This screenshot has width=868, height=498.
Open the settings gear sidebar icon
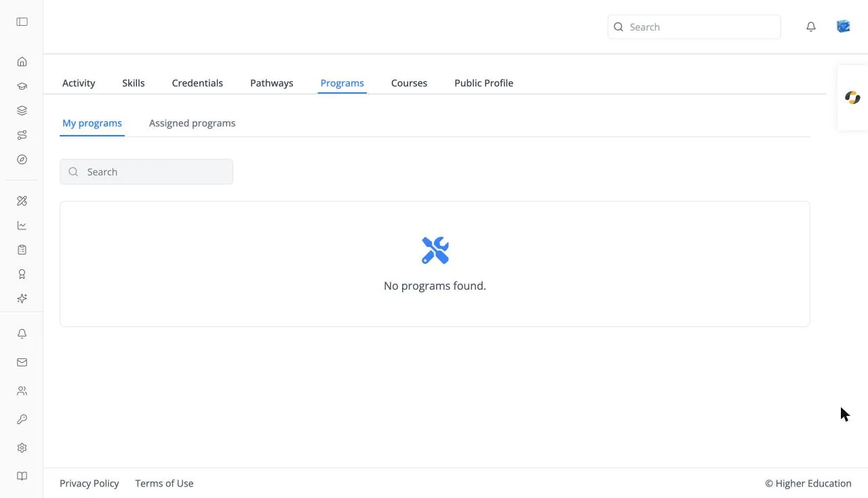[22, 448]
